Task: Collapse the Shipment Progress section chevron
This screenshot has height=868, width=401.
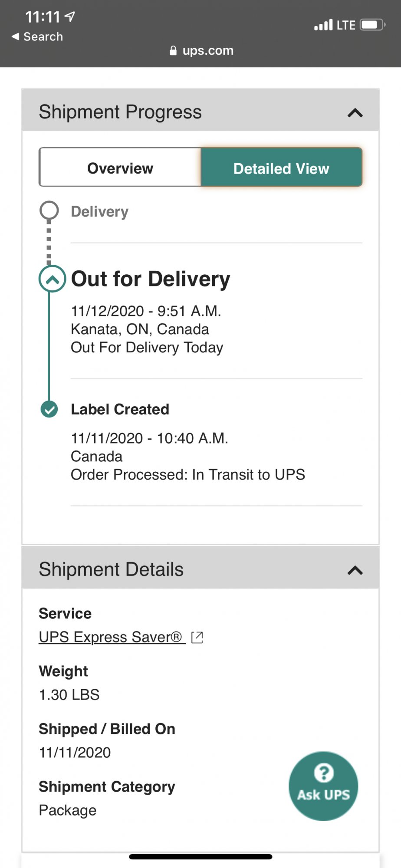Action: (x=355, y=113)
